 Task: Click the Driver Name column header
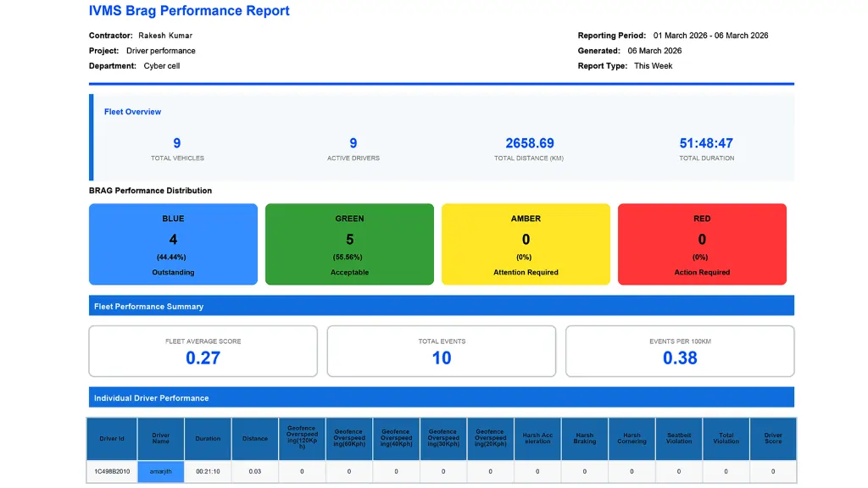pos(160,439)
